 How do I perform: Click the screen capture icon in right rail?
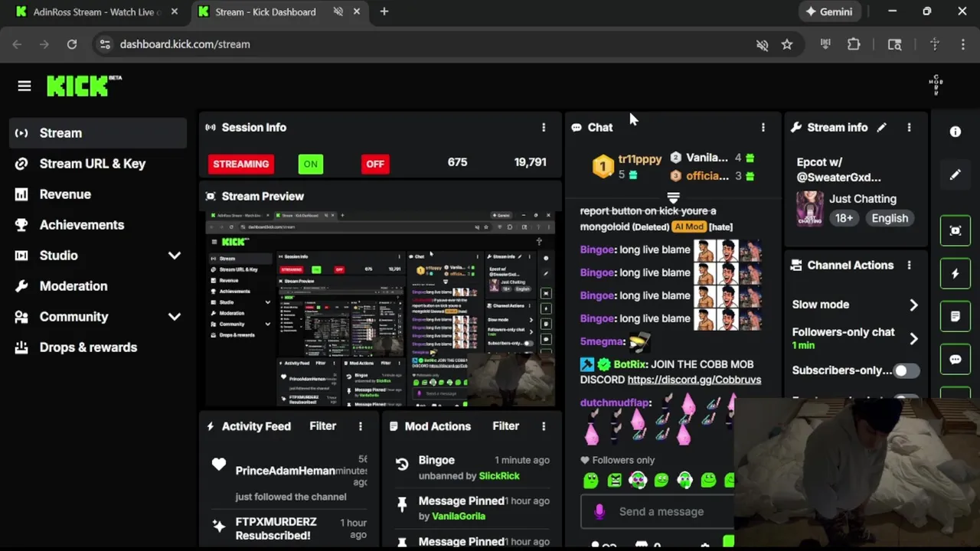(955, 230)
